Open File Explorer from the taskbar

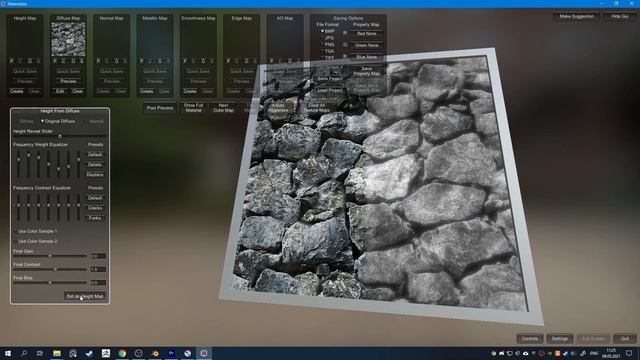tap(57, 353)
